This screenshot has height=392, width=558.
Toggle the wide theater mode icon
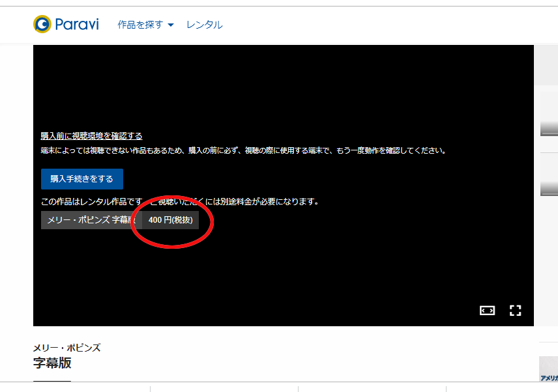(487, 311)
